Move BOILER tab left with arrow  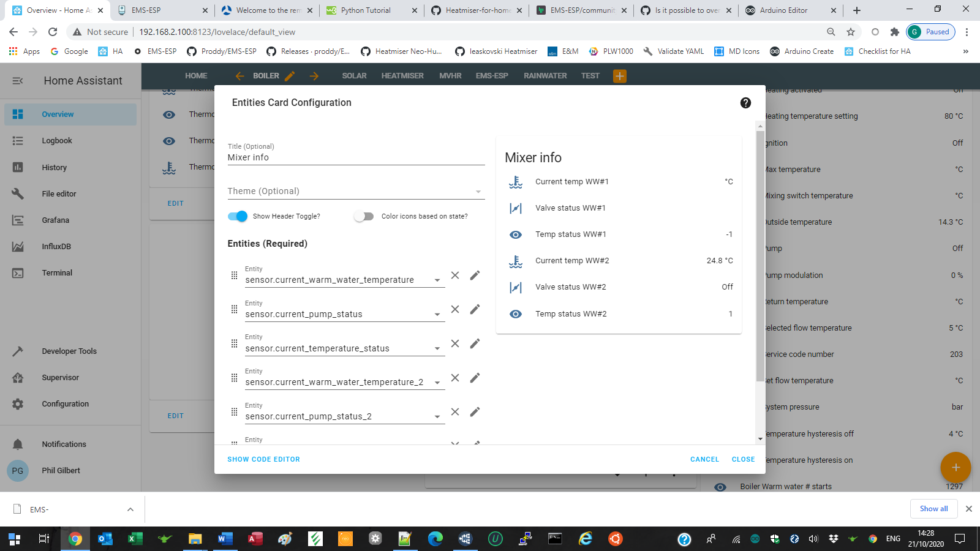240,76
